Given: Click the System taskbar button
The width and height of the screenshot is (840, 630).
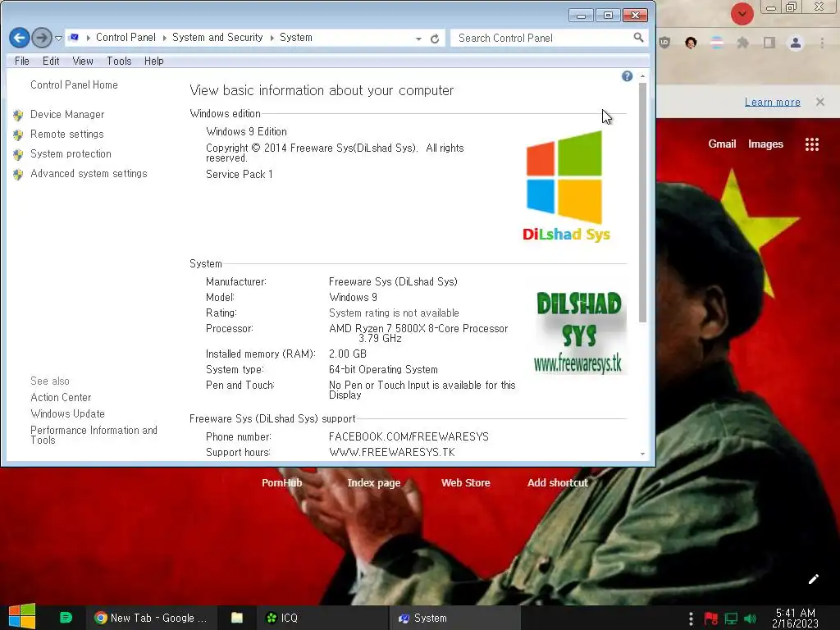Looking at the screenshot, I should click(x=454, y=618).
